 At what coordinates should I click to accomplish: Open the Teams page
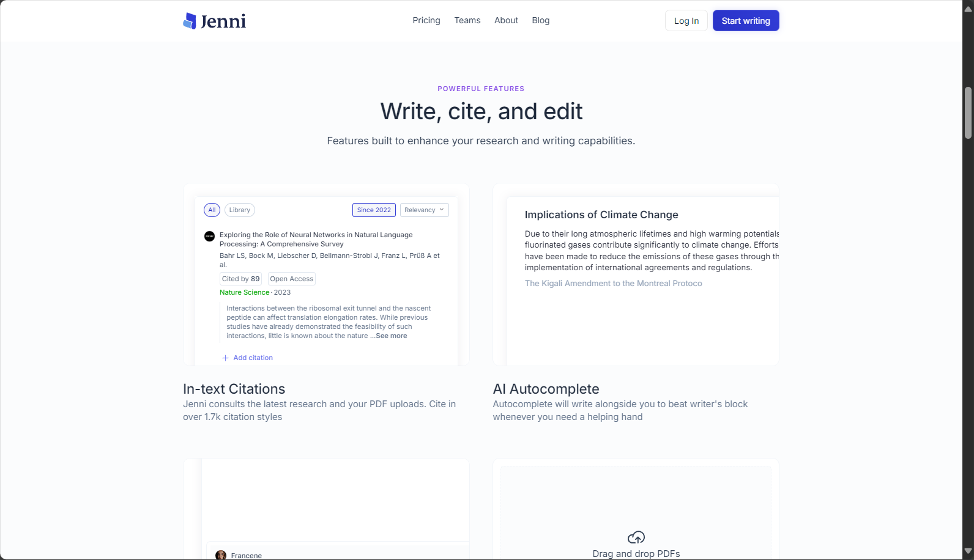pyautogui.click(x=467, y=20)
